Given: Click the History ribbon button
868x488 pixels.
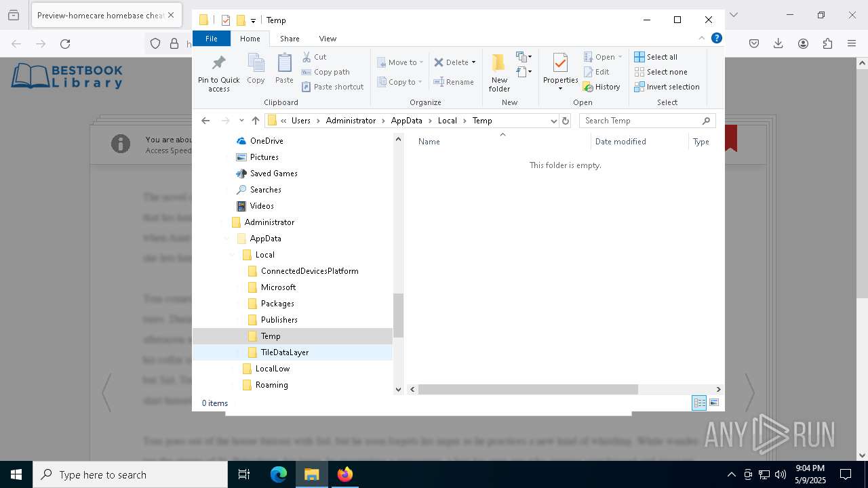Looking at the screenshot, I should pos(601,87).
